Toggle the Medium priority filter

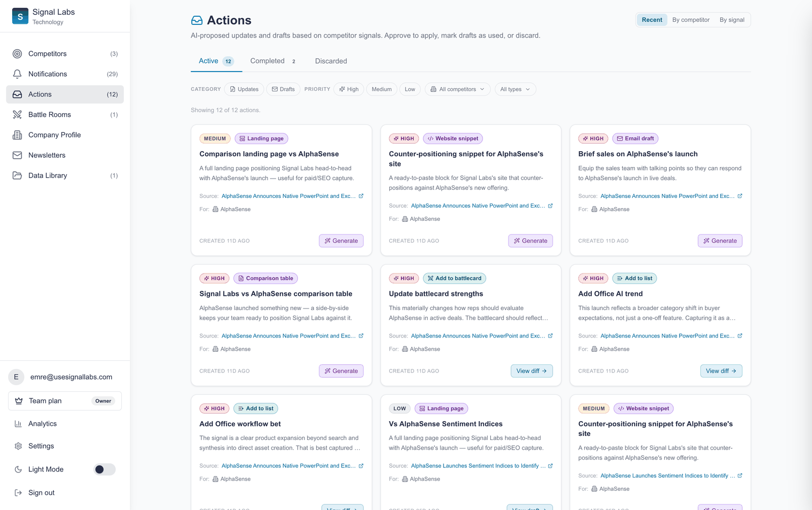pos(382,89)
